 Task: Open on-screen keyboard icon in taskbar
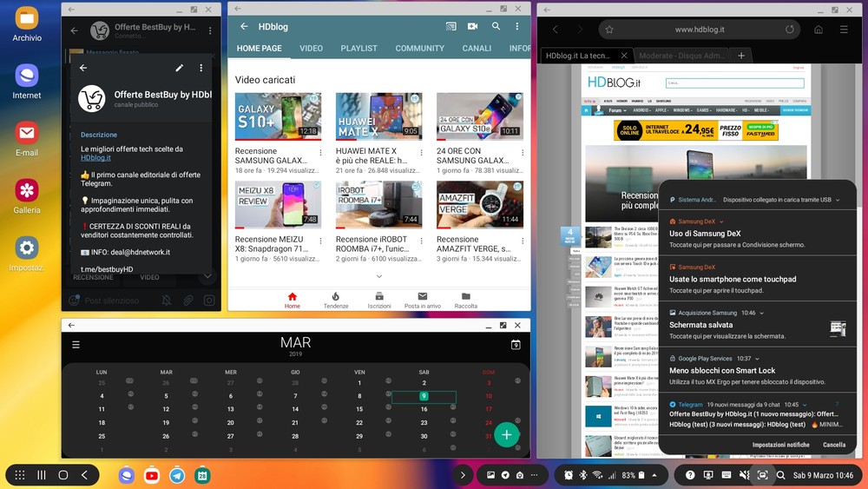tap(727, 475)
